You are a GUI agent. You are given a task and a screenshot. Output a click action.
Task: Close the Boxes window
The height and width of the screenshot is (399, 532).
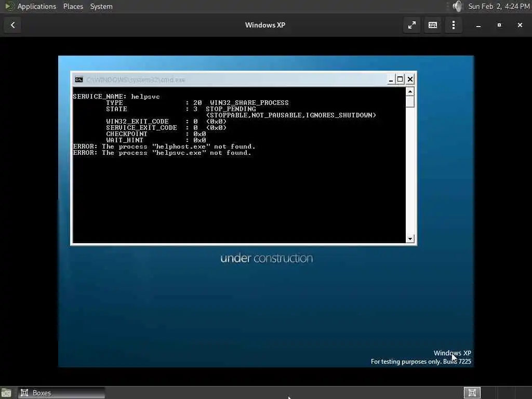point(520,25)
